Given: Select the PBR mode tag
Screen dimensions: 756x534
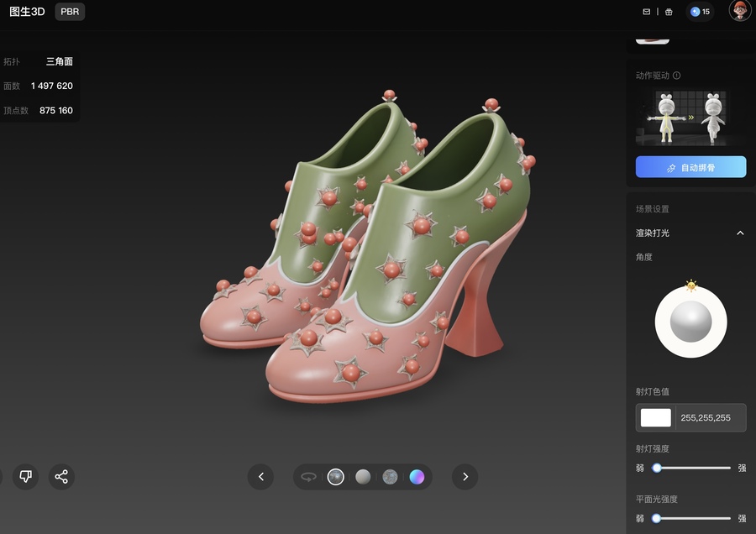Looking at the screenshot, I should pyautogui.click(x=70, y=12).
